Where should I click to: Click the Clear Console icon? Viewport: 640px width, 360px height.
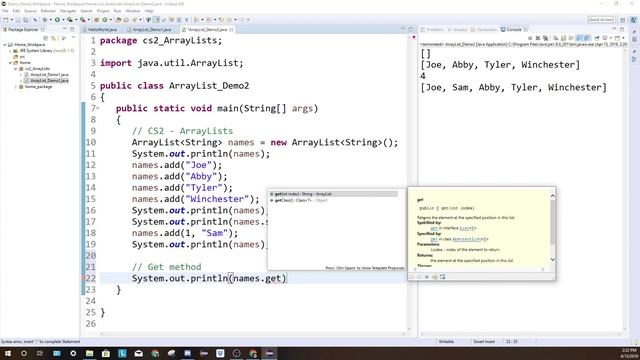(556, 38)
